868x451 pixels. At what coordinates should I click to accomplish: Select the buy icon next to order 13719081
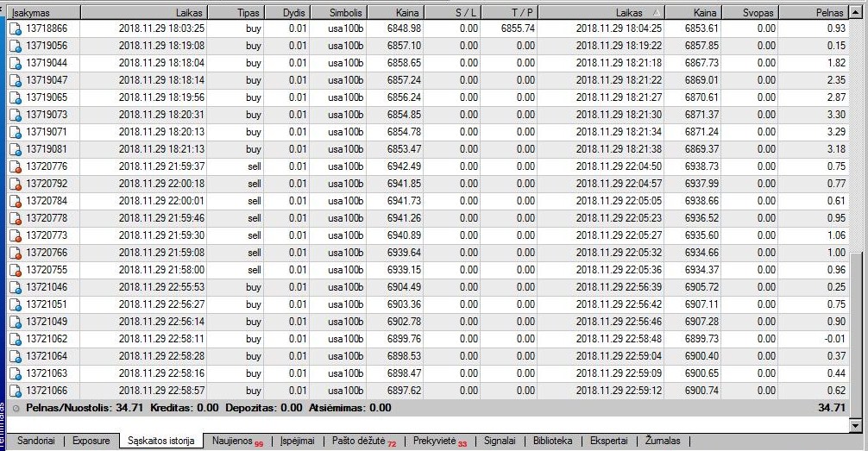pos(15,149)
